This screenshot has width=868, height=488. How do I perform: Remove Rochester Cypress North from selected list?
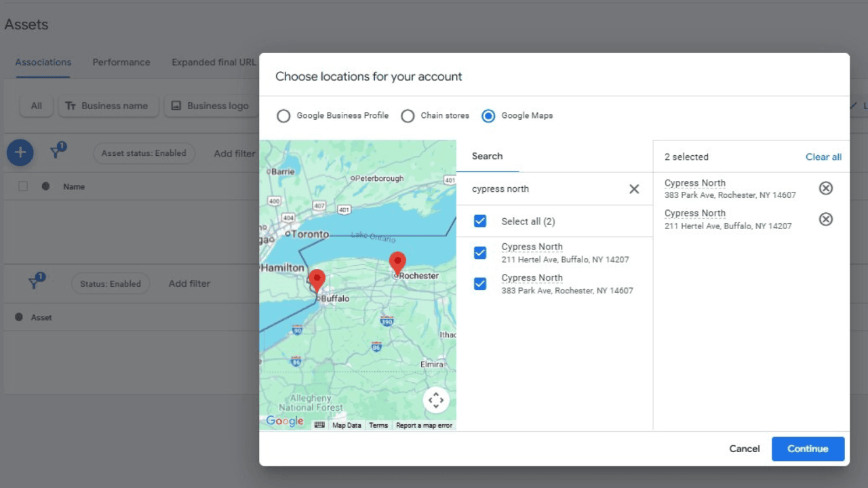coord(825,188)
